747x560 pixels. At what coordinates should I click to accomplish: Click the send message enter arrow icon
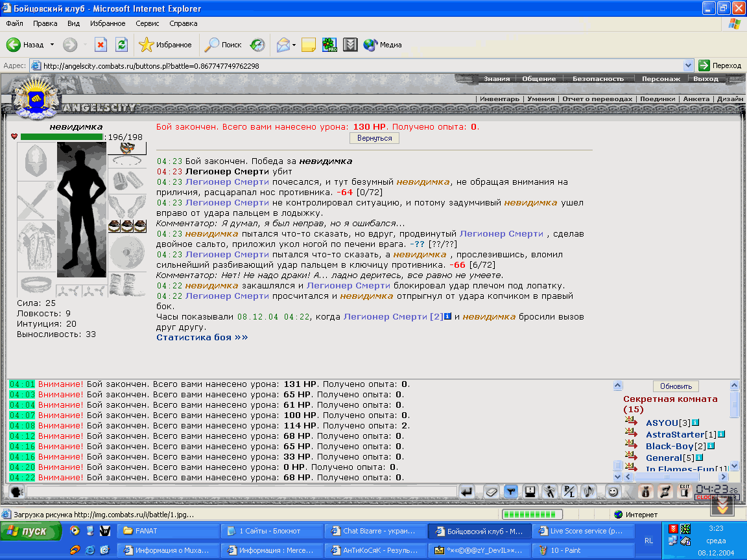tap(467, 491)
